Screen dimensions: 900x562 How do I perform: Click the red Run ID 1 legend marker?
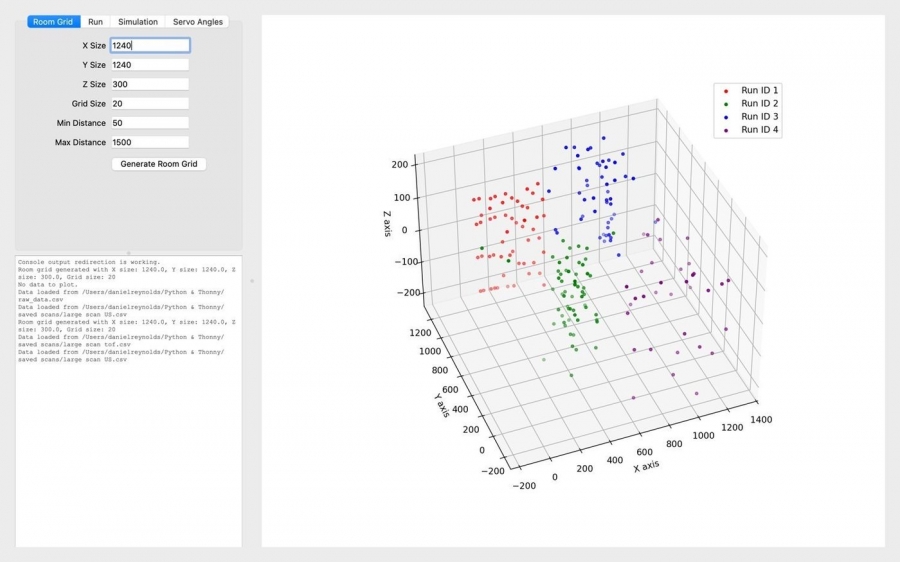(726, 91)
